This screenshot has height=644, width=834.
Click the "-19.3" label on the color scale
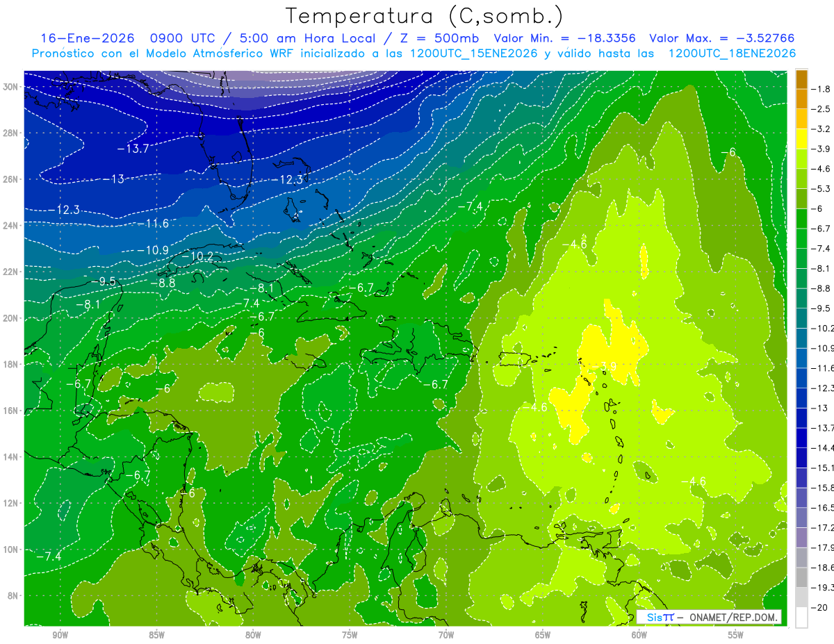tap(824, 588)
